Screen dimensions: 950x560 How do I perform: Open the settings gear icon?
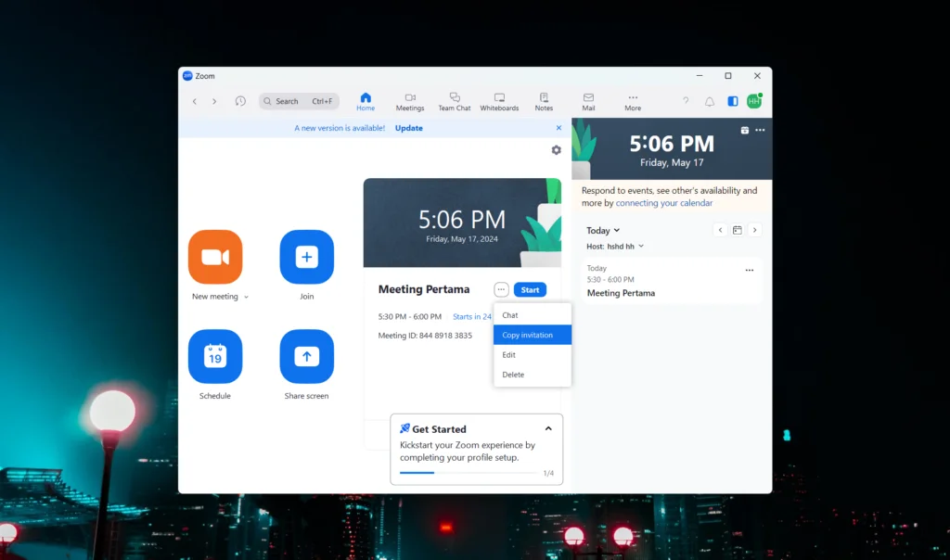tap(556, 150)
